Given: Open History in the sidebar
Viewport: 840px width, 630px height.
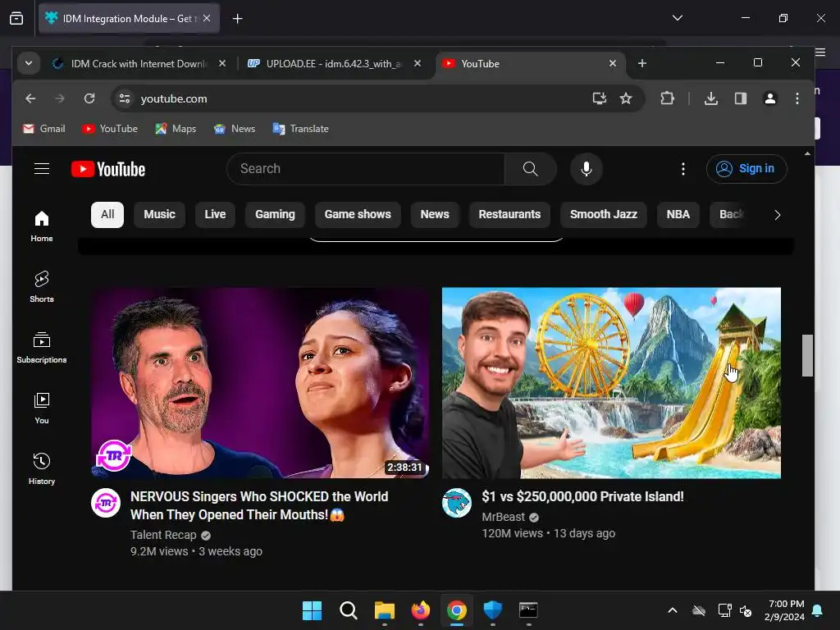Looking at the screenshot, I should [x=42, y=468].
